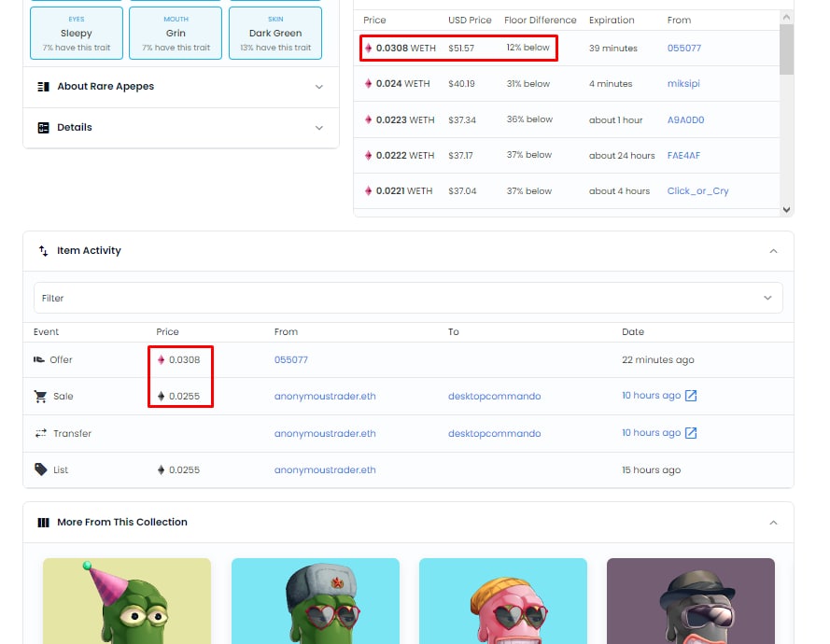Click the '31% below' floor difference cell
The image size is (830, 644).
(x=528, y=84)
